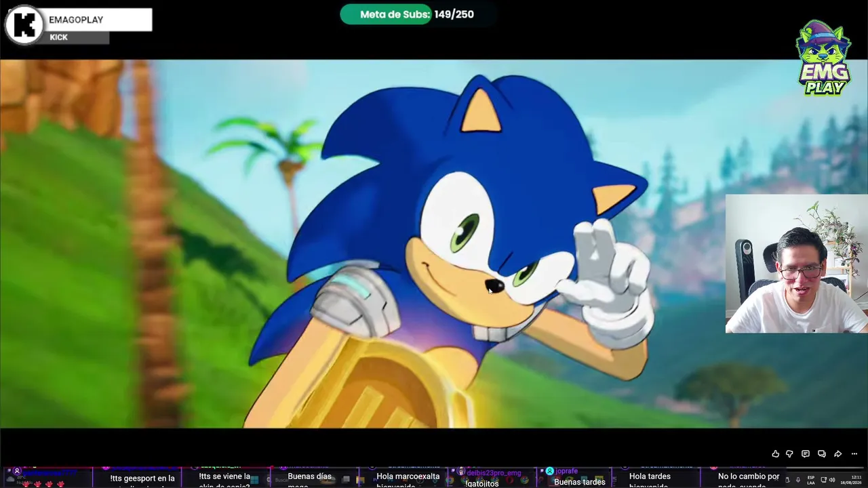Click chat message "!gatojitos"
This screenshot has width=868, height=488.
(x=482, y=483)
